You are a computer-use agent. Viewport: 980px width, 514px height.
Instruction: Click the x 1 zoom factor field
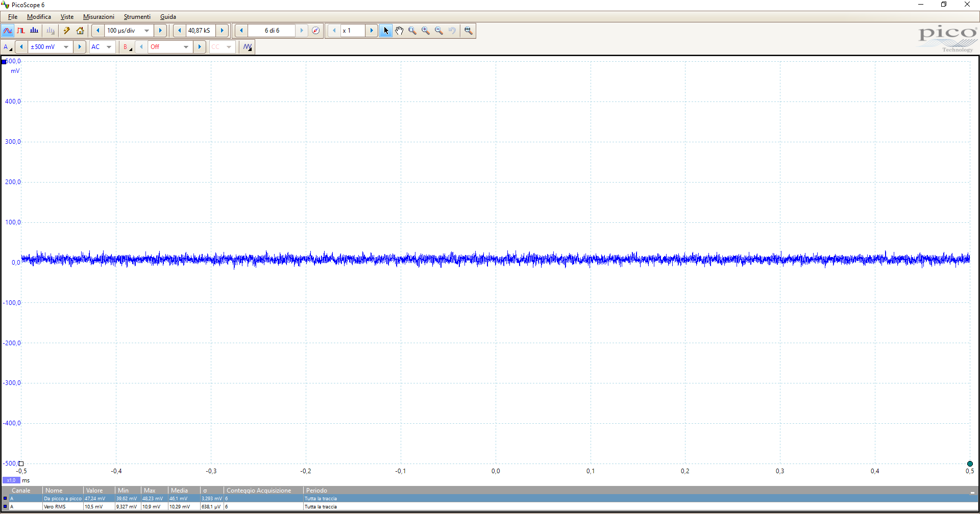coord(353,31)
